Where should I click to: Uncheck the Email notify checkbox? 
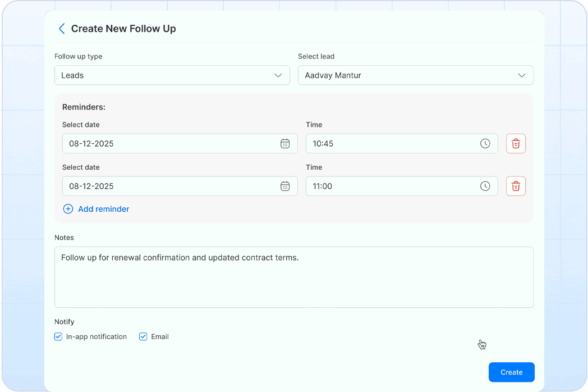(x=143, y=336)
